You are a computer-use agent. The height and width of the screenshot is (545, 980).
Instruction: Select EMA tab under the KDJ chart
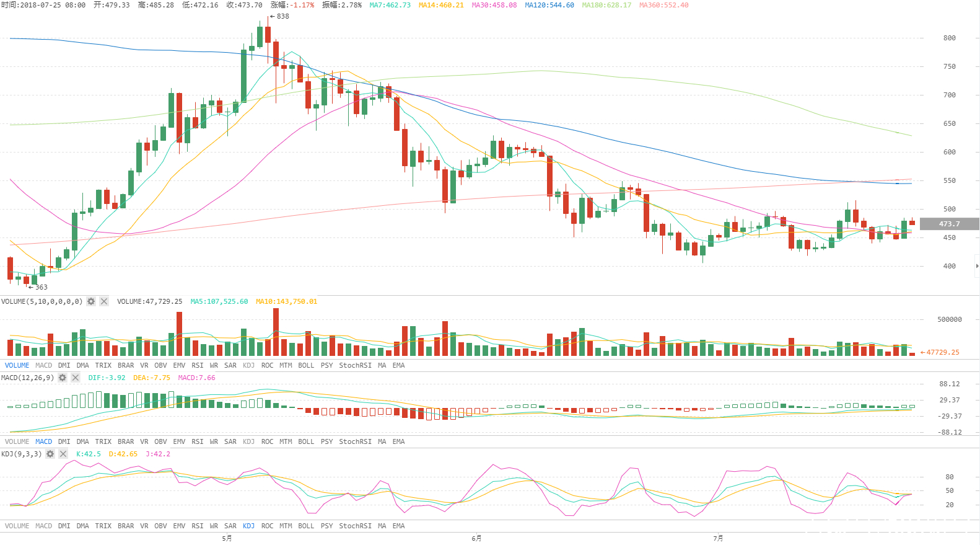point(398,526)
